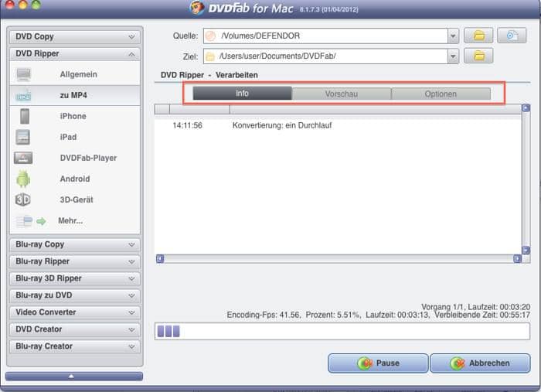Click the 3D-Gerät 3D icon
541x392 pixels.
click(22, 199)
